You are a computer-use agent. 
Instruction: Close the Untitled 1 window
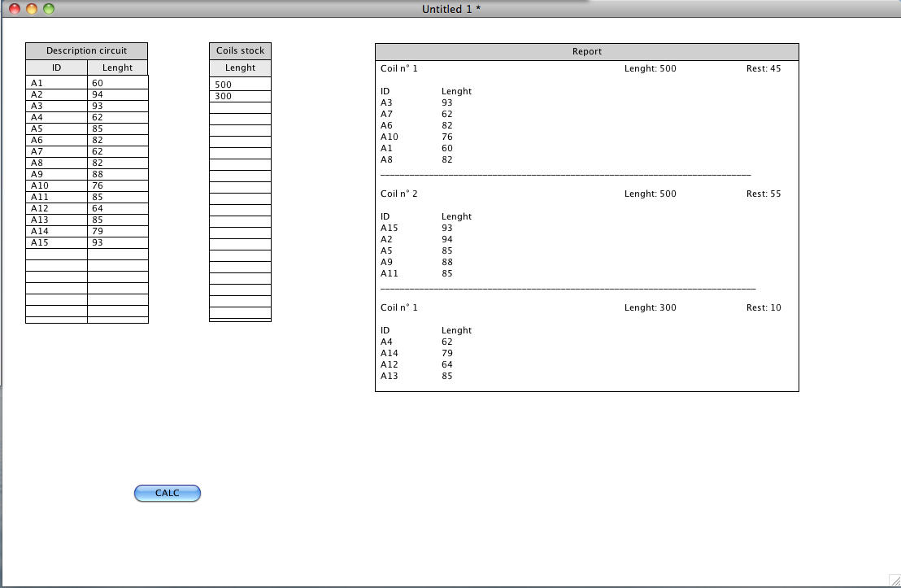click(15, 9)
